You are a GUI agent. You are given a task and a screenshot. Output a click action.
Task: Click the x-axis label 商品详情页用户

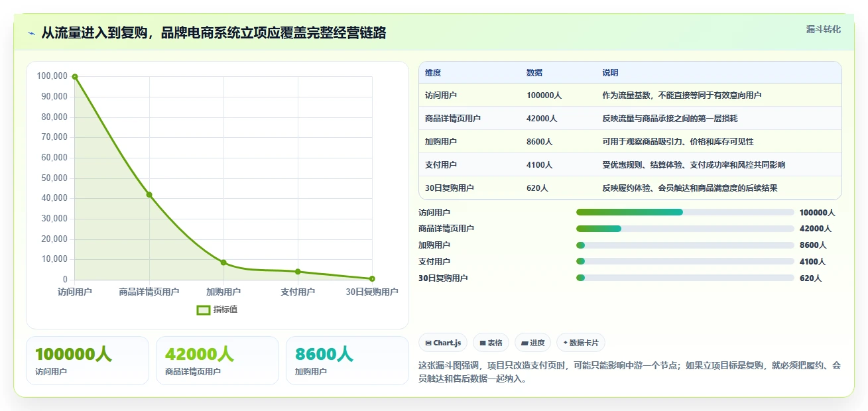point(149,292)
